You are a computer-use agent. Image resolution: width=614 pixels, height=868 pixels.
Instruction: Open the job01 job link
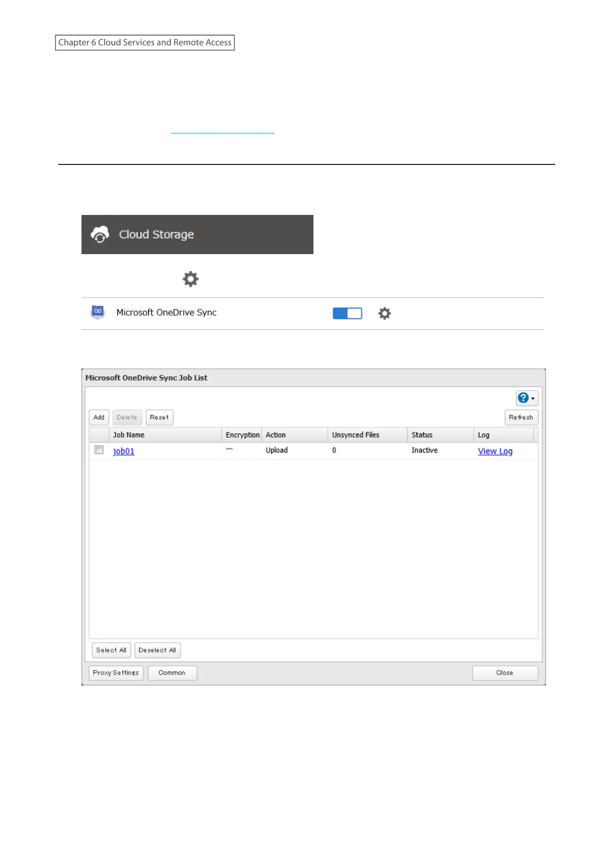click(x=124, y=451)
